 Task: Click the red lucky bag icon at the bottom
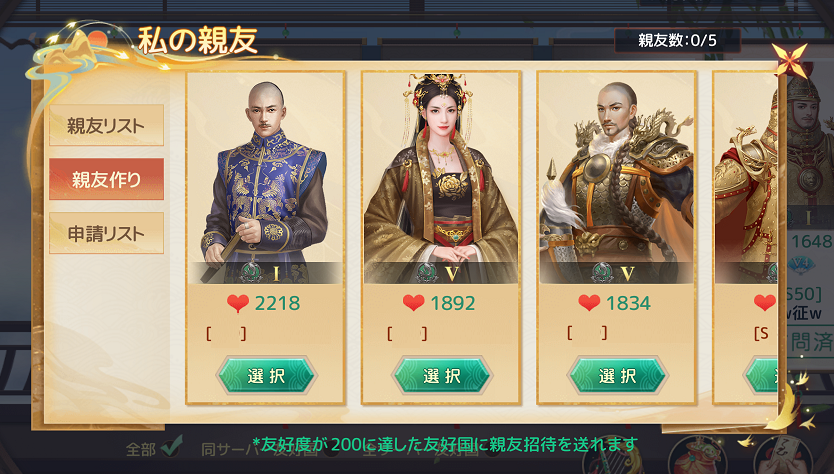click(697, 458)
